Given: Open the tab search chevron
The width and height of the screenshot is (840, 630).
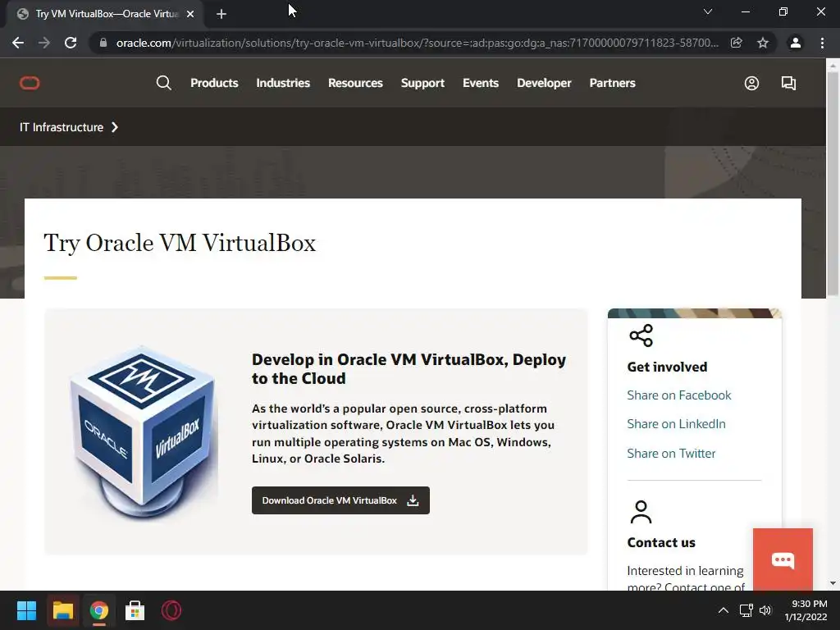Looking at the screenshot, I should [708, 11].
